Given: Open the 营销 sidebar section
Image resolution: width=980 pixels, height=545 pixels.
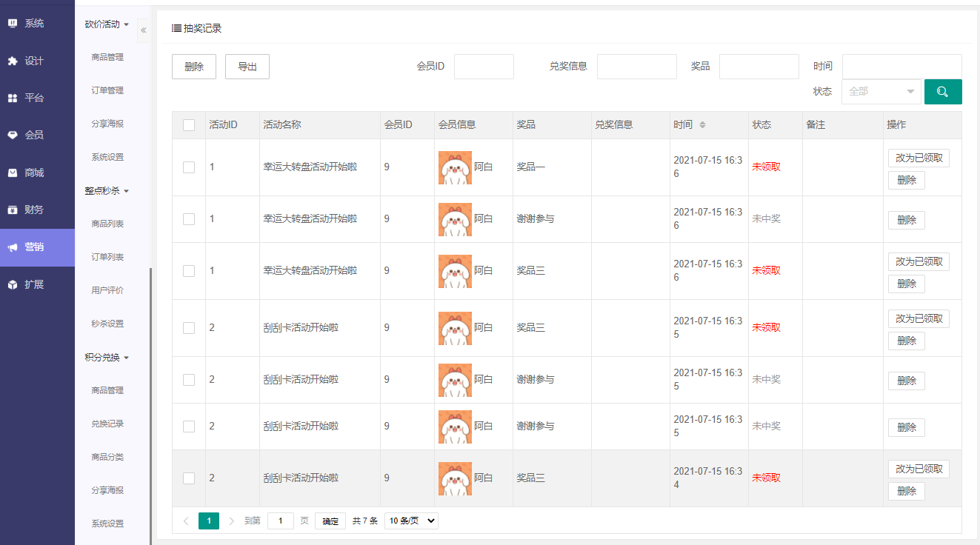Looking at the screenshot, I should pyautogui.click(x=37, y=247).
